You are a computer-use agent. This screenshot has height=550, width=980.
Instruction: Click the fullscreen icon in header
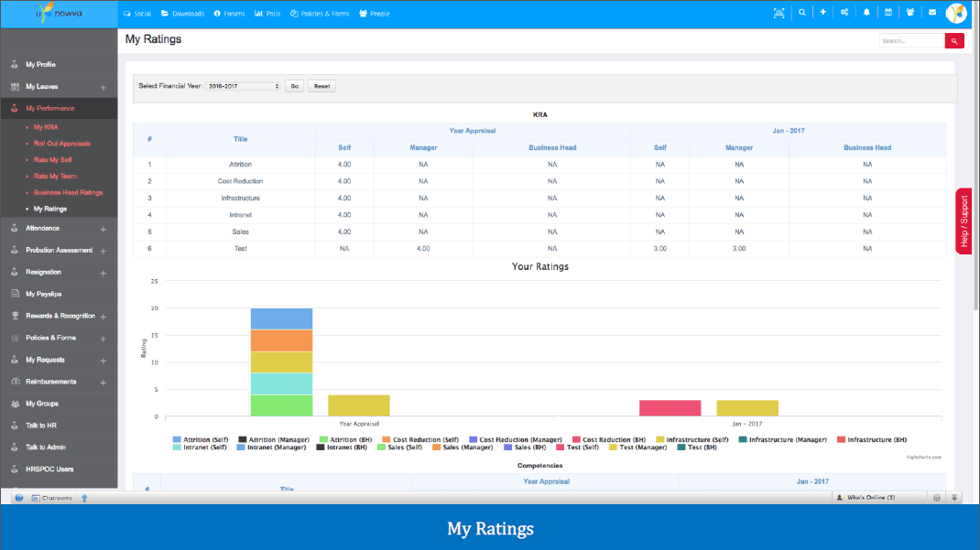(x=779, y=13)
